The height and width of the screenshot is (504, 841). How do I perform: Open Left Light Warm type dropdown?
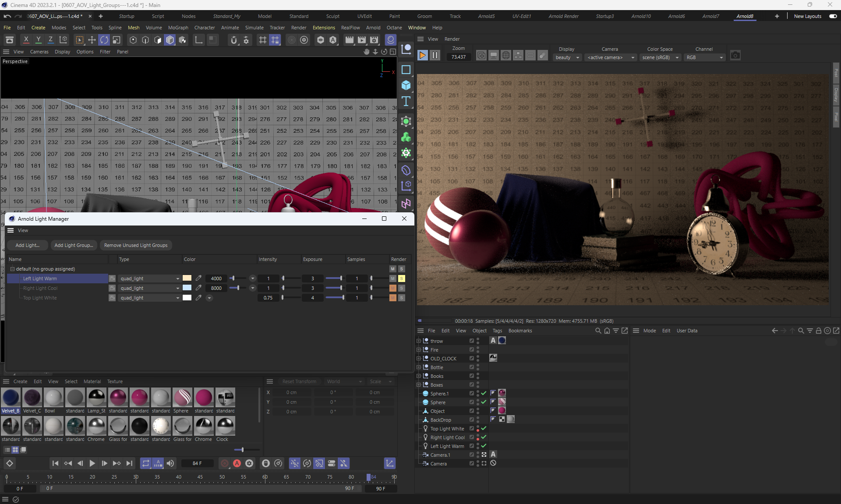point(150,278)
